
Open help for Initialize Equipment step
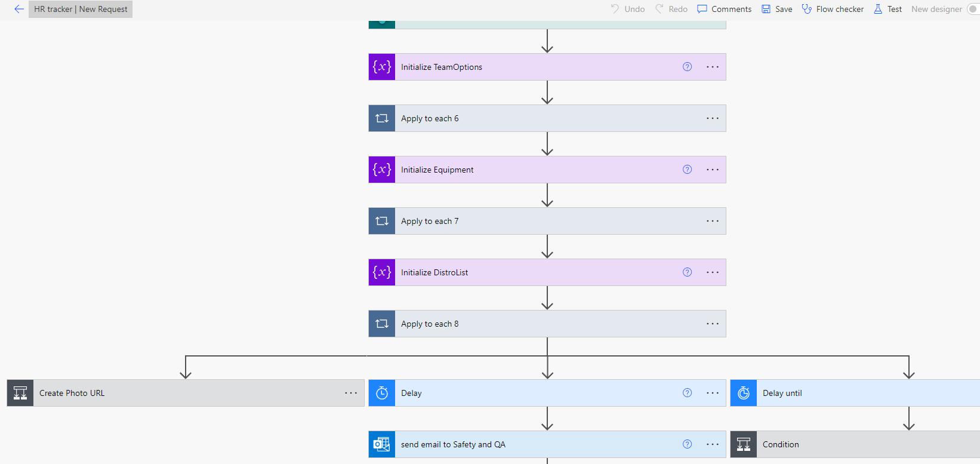688,170
